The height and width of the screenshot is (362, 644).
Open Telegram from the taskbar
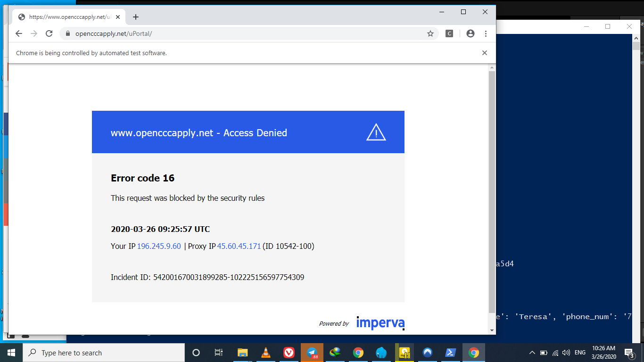click(312, 353)
